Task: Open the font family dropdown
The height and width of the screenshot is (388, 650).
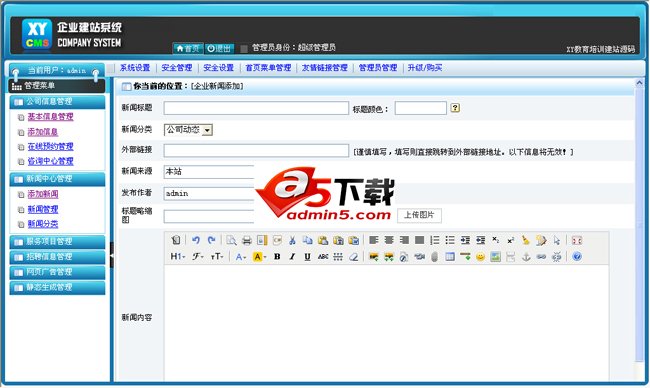Action: coord(197,257)
